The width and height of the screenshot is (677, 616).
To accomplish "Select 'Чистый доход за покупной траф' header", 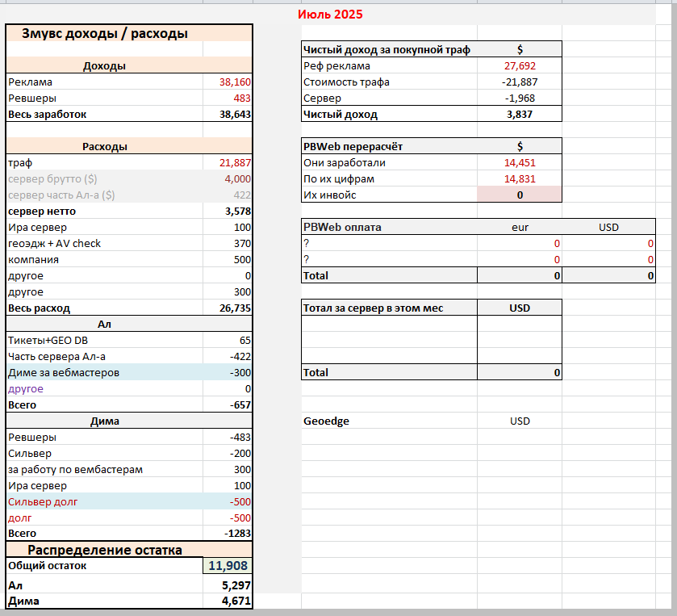I will point(387,50).
